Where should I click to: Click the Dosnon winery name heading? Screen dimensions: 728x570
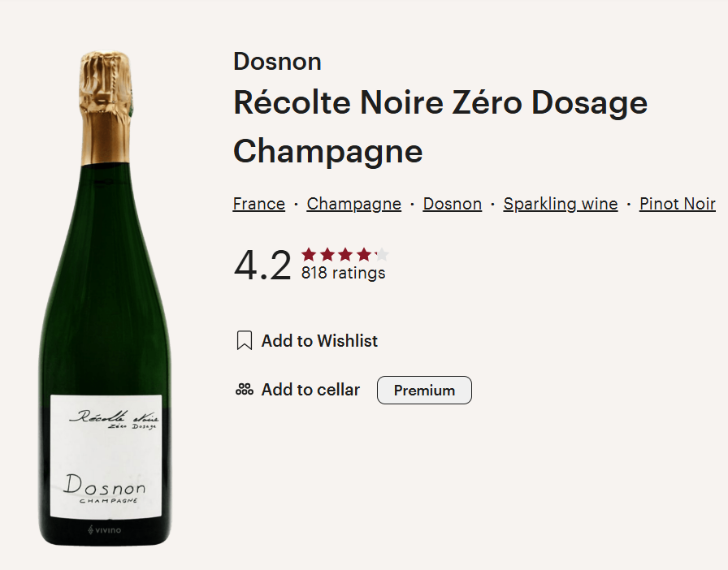277,61
